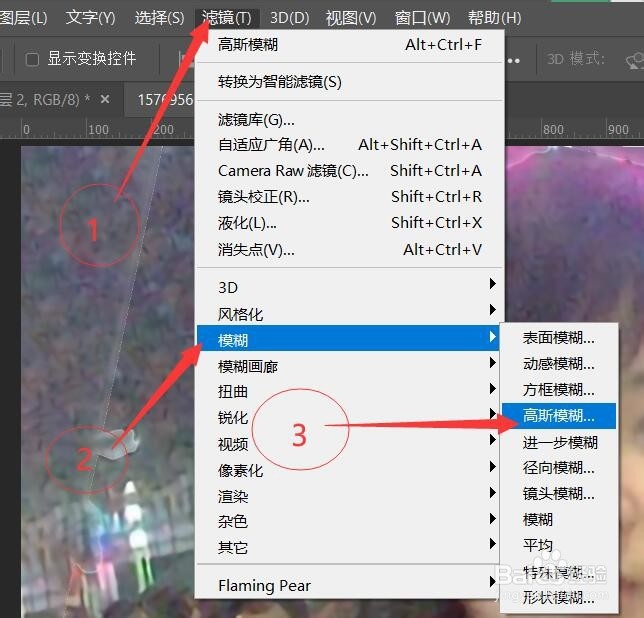Choose highlighted 高斯模糊... in blur submenu
Screen dimensions: 644x618
click(559, 416)
